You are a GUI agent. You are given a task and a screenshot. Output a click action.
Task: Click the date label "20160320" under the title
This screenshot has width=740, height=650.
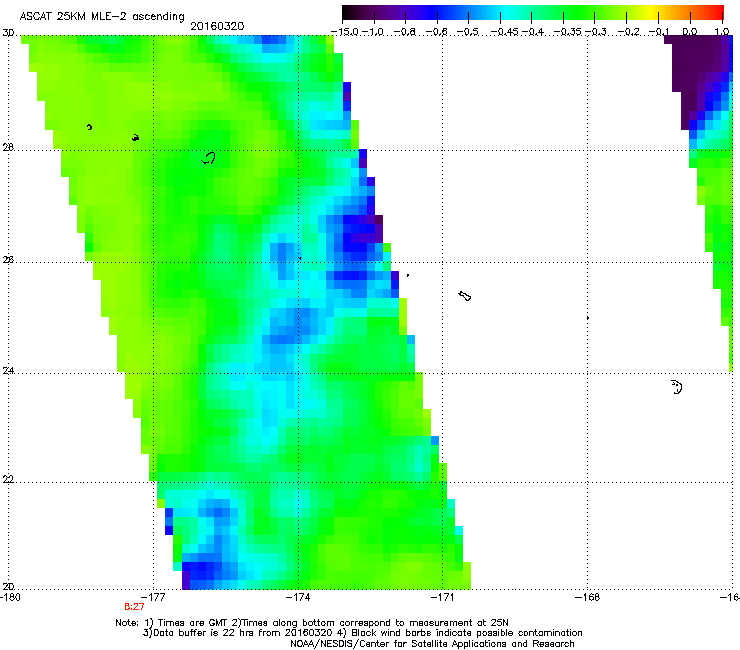[x=217, y=26]
